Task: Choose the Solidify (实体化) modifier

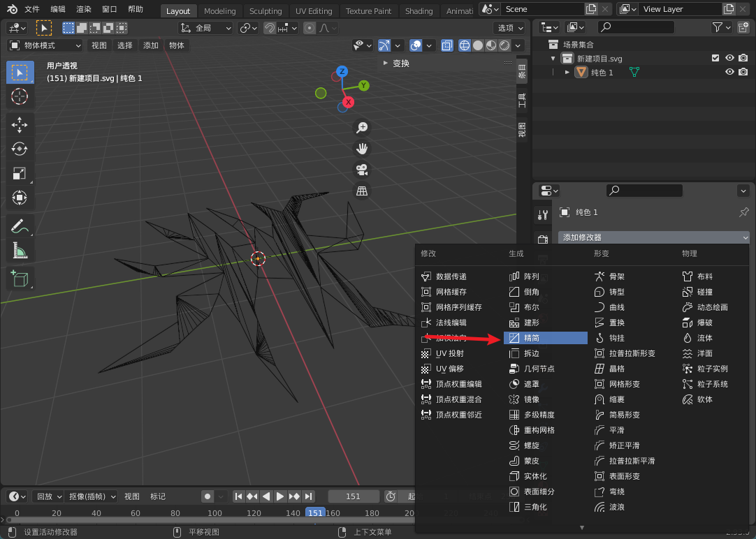Action: click(x=545, y=476)
